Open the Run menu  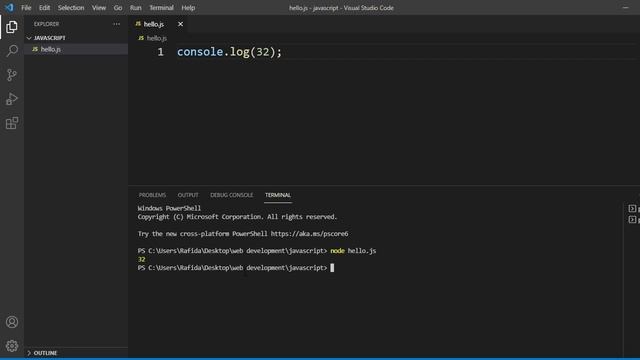coord(136,8)
